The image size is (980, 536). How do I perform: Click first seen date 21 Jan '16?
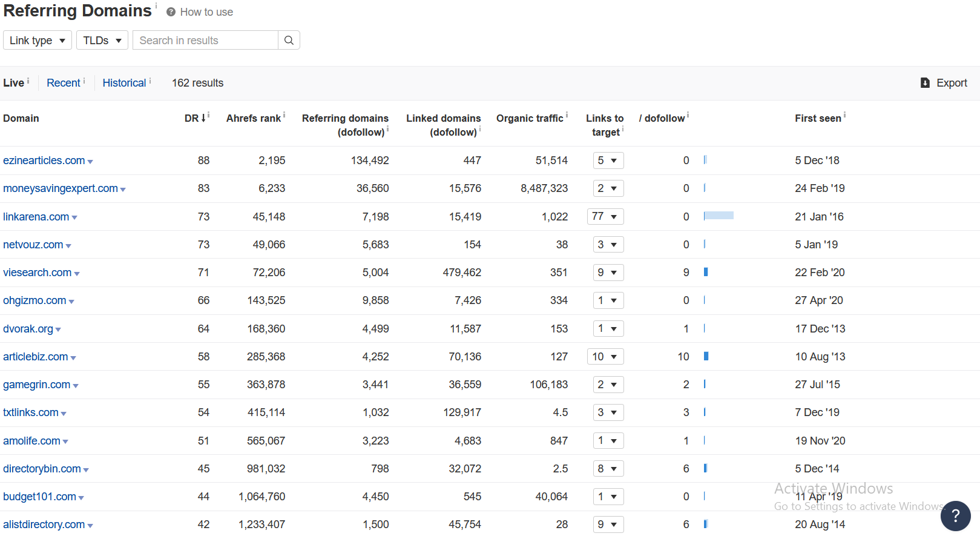(819, 216)
